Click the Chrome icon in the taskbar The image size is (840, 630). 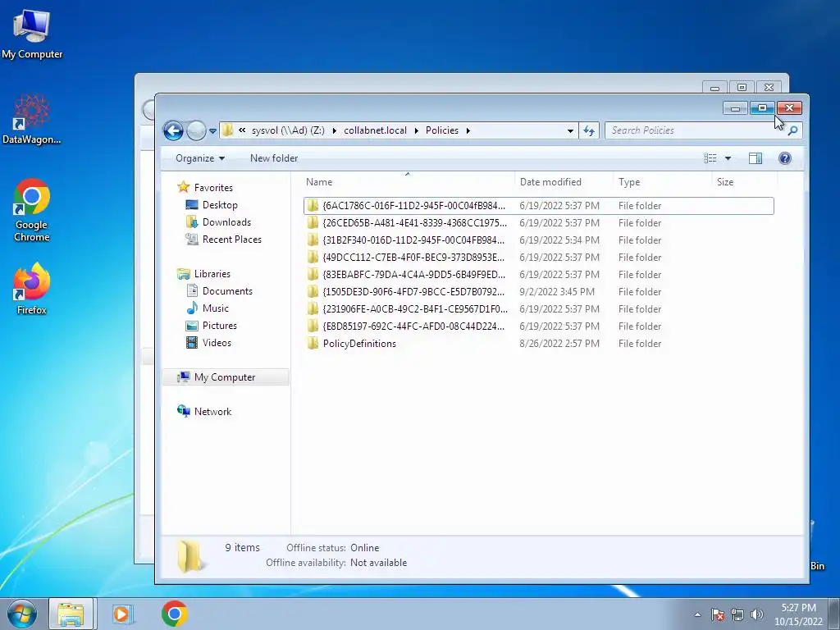pos(174,614)
